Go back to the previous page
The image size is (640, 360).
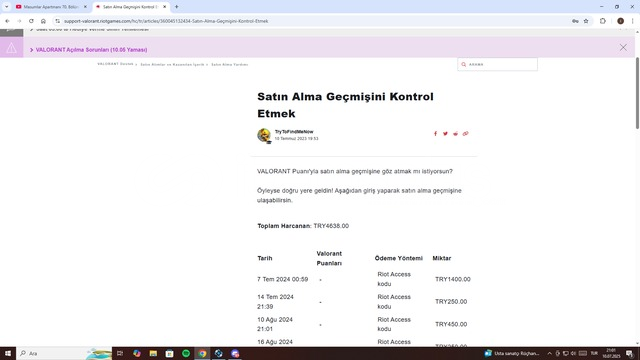click(7, 21)
